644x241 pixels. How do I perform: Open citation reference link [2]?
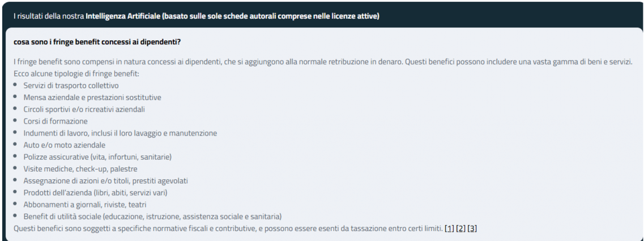pyautogui.click(x=461, y=229)
